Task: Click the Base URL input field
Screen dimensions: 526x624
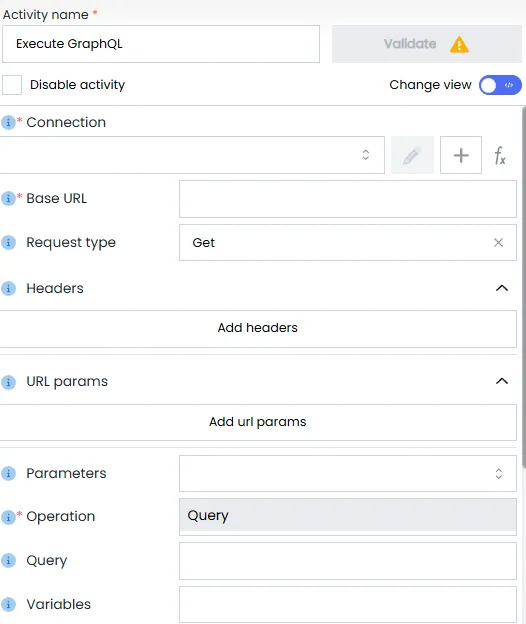Action: [x=348, y=199]
